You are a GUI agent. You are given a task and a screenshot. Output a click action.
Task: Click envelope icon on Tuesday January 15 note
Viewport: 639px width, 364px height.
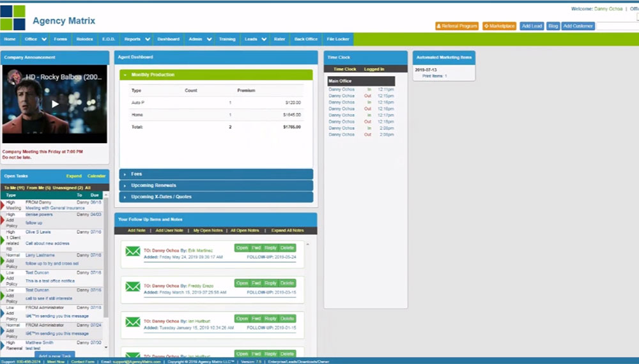pyautogui.click(x=133, y=322)
